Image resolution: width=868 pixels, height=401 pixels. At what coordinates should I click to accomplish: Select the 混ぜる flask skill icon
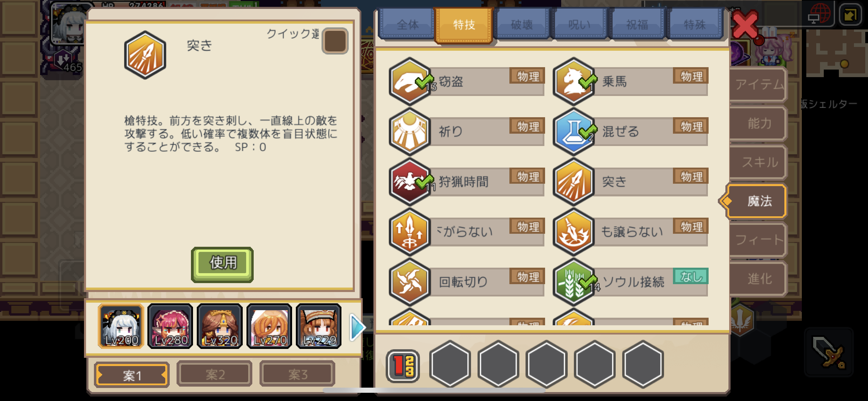coord(574,132)
